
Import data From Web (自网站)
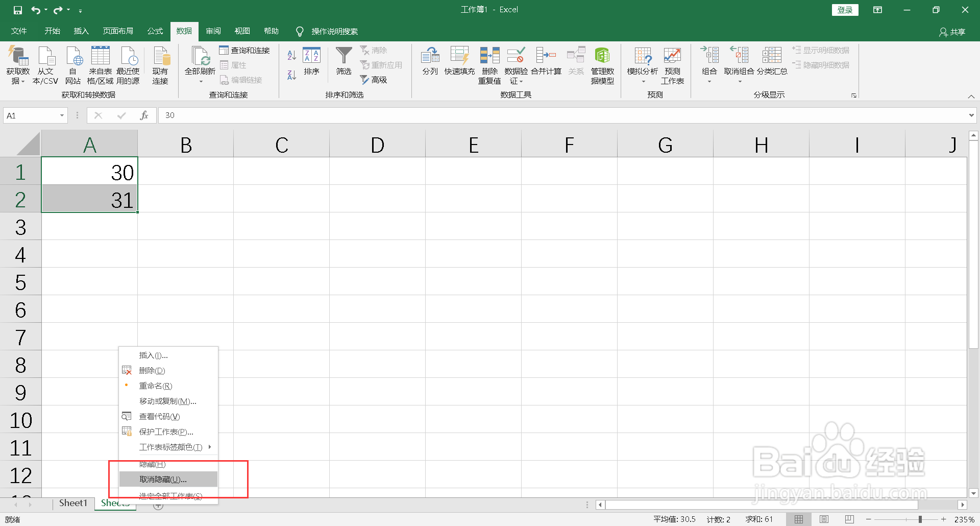[x=73, y=65]
